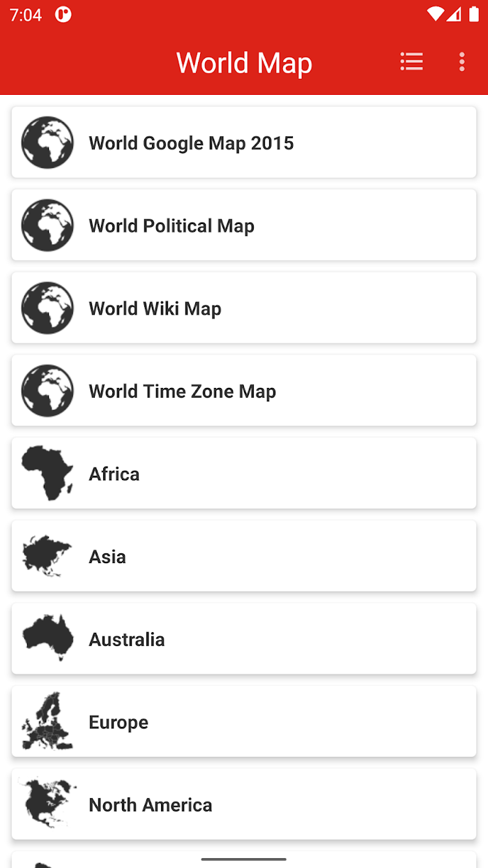Open the Africa map entry
This screenshot has height=868, width=488.
coord(244,473)
